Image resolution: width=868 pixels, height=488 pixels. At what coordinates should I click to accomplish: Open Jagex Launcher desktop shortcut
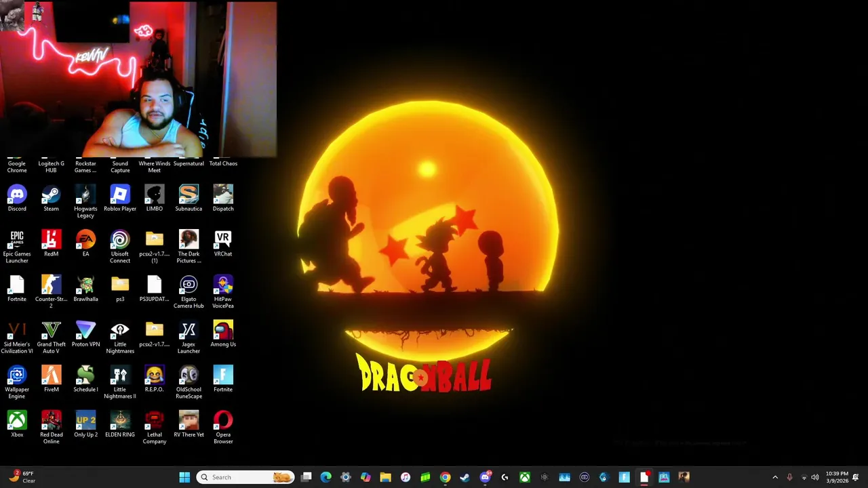(189, 338)
